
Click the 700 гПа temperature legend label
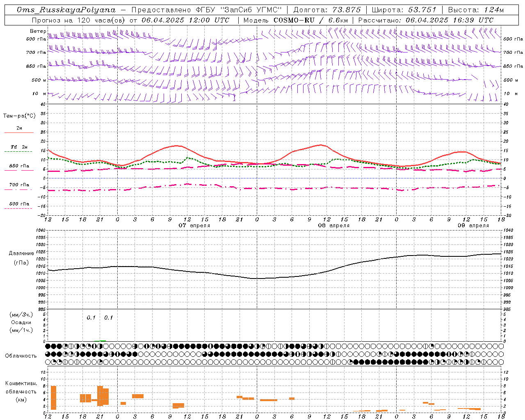(19, 185)
